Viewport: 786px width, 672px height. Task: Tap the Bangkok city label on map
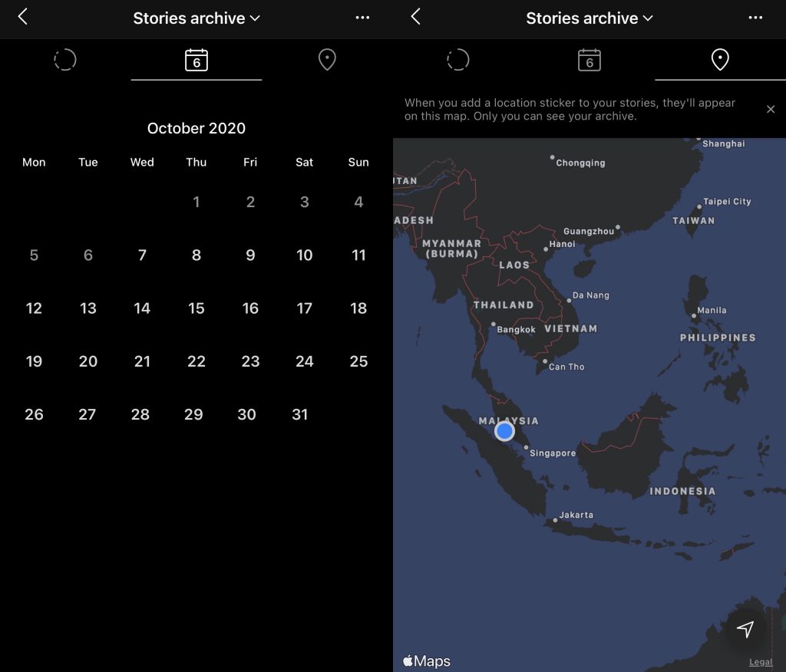[516, 330]
